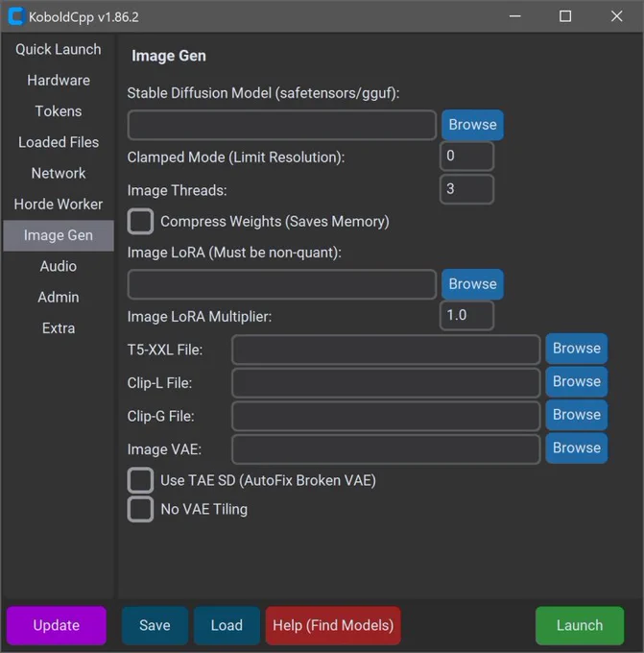Browse for the Image VAE file
Screen dimensions: 644x653
click(x=577, y=448)
